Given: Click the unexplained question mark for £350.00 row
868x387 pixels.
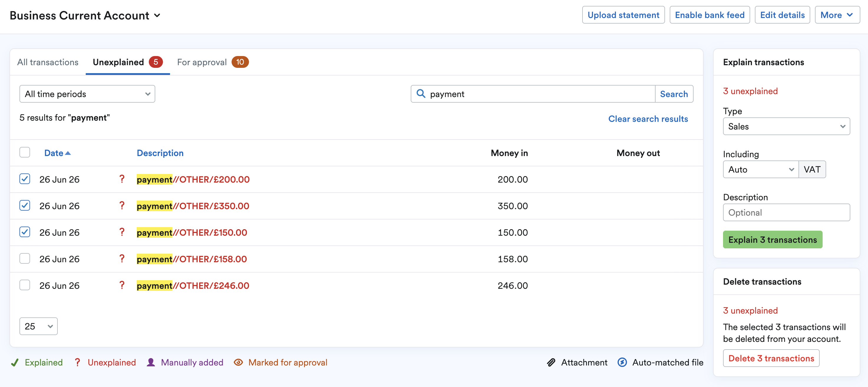Looking at the screenshot, I should point(122,206).
